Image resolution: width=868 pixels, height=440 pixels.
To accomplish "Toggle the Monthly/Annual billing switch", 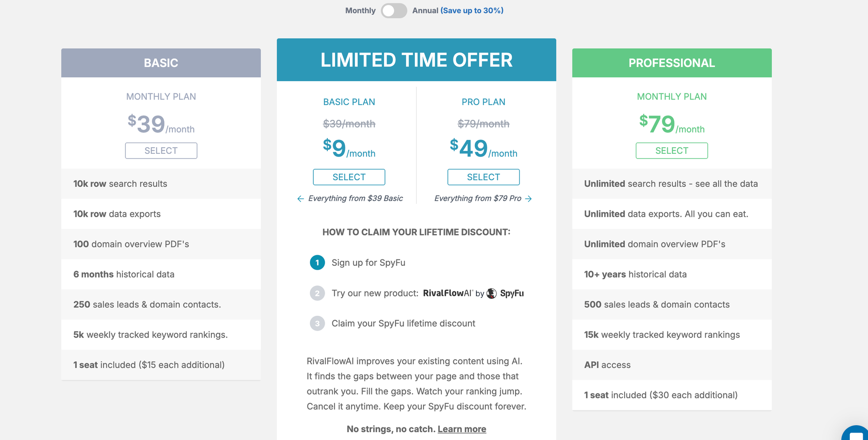I will 394,10.
